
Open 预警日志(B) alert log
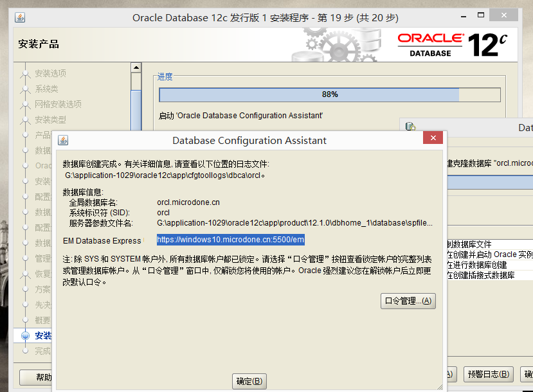pyautogui.click(x=489, y=375)
